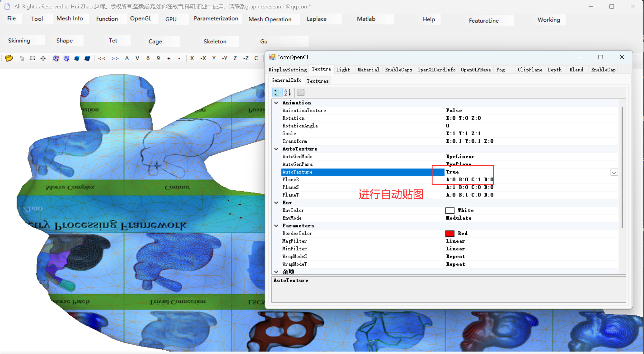
Task: Click the -X view axis button
Action: tap(203, 58)
